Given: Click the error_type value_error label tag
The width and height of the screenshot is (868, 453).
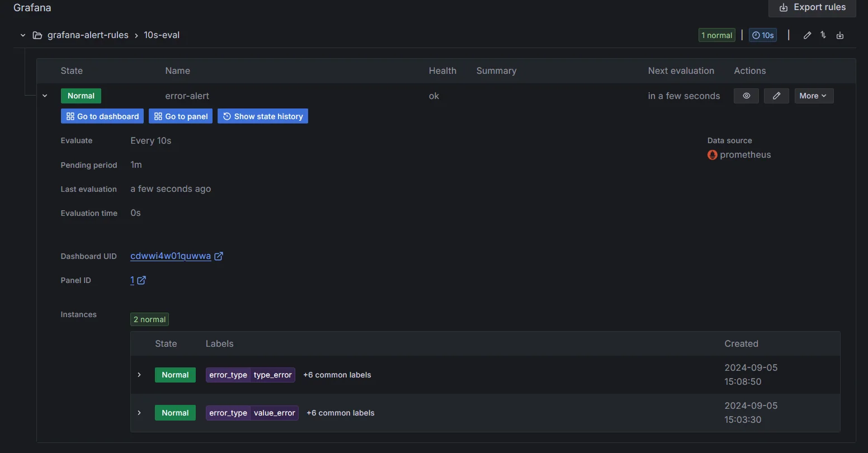Looking at the screenshot, I should [252, 413].
